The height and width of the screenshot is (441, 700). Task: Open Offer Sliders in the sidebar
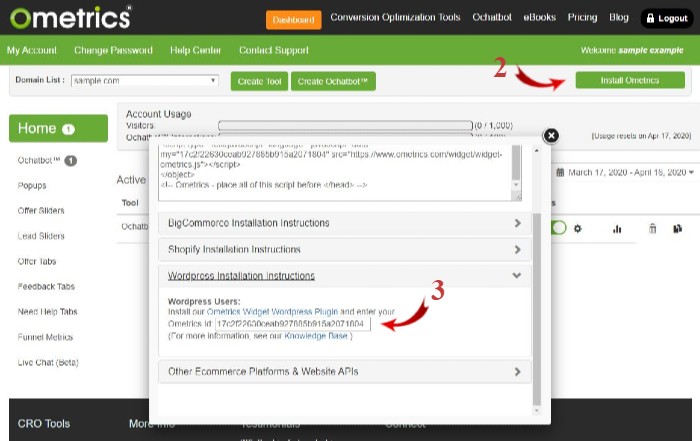pyautogui.click(x=41, y=210)
